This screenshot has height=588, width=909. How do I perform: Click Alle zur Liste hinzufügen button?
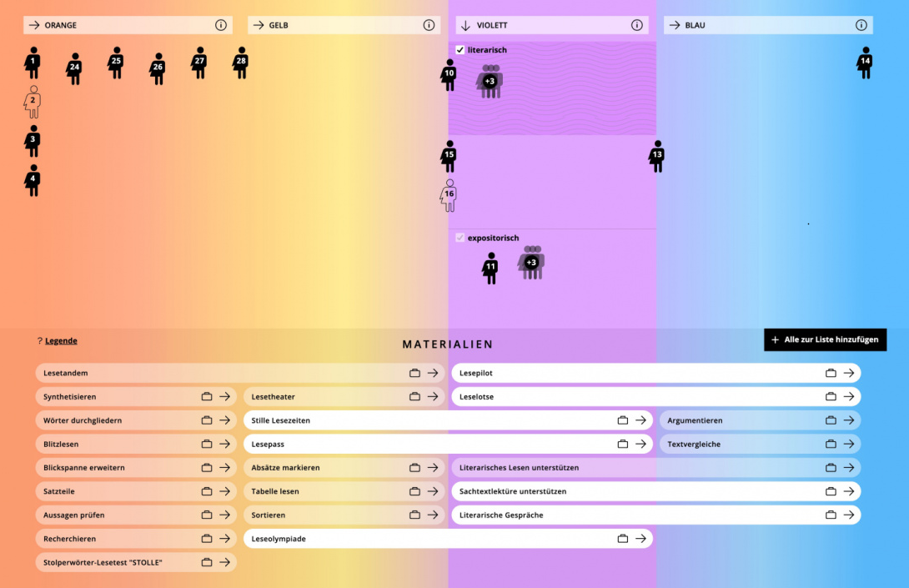825,339
